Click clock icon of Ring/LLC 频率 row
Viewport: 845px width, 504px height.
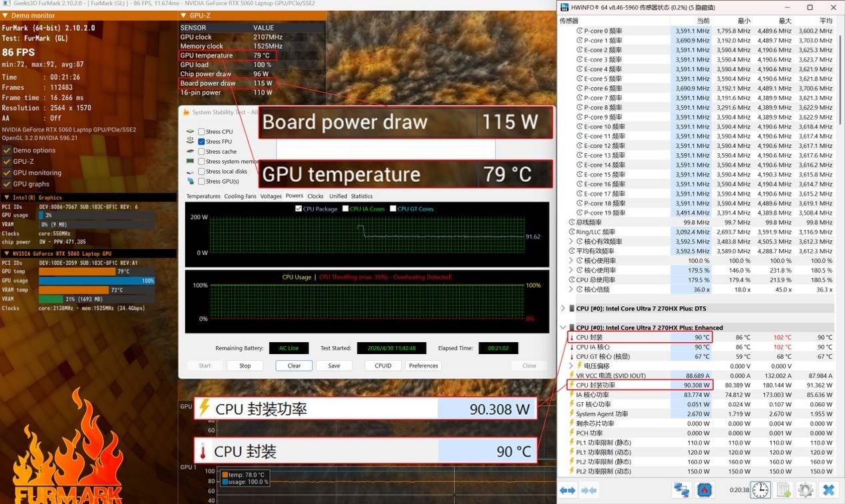[571, 232]
